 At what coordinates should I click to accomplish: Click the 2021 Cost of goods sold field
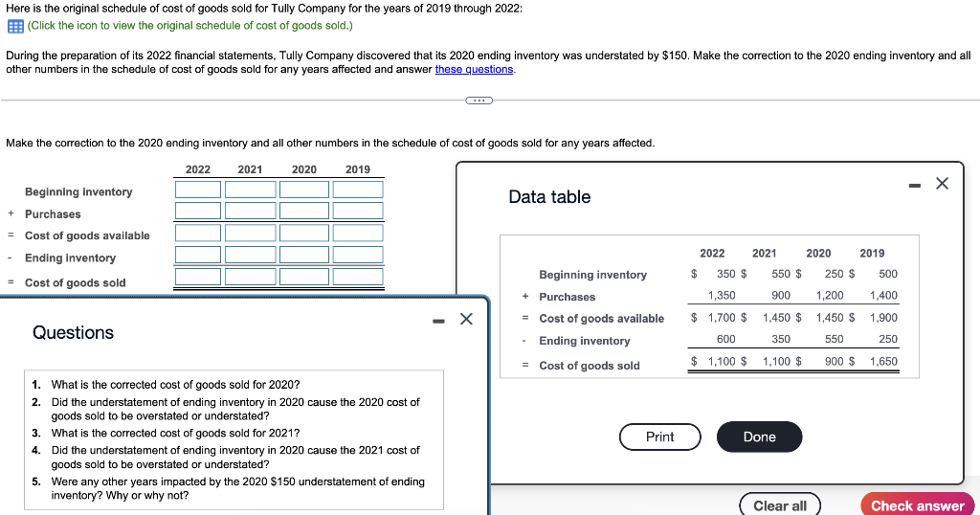click(250, 277)
